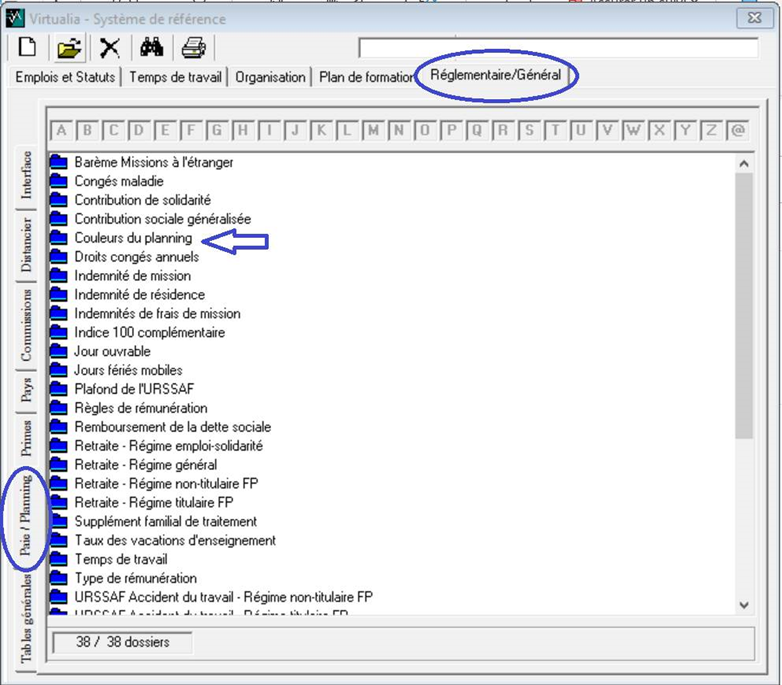Open the Interface side tab
Viewport: 782px width, 685px height.
click(27, 174)
